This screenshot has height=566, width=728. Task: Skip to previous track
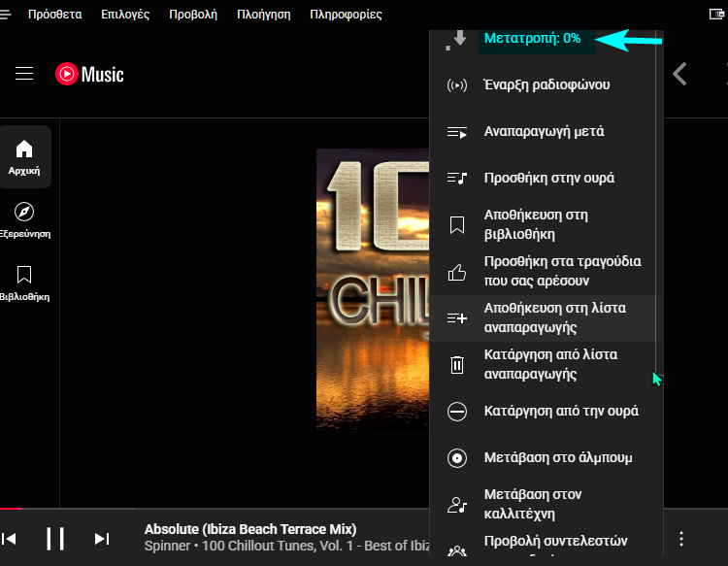click(x=9, y=539)
